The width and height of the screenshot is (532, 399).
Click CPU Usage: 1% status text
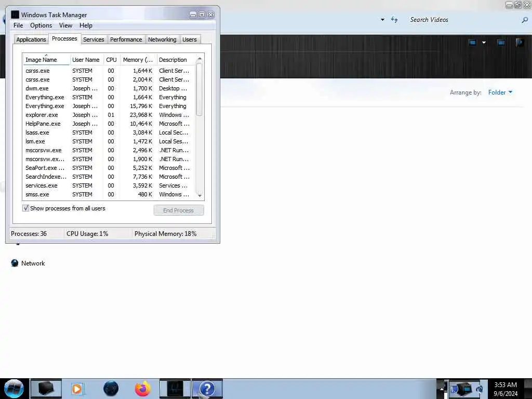pos(87,234)
